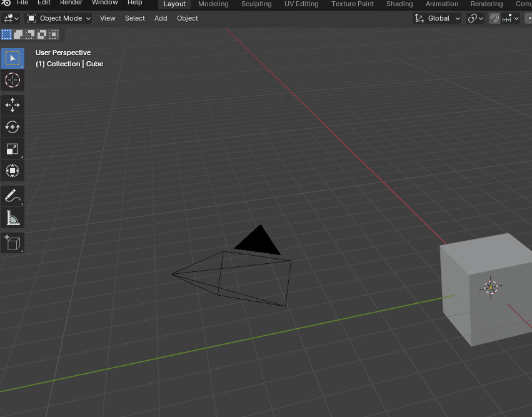Open the View menu in viewport header
This screenshot has height=417, width=532.
[x=108, y=18]
